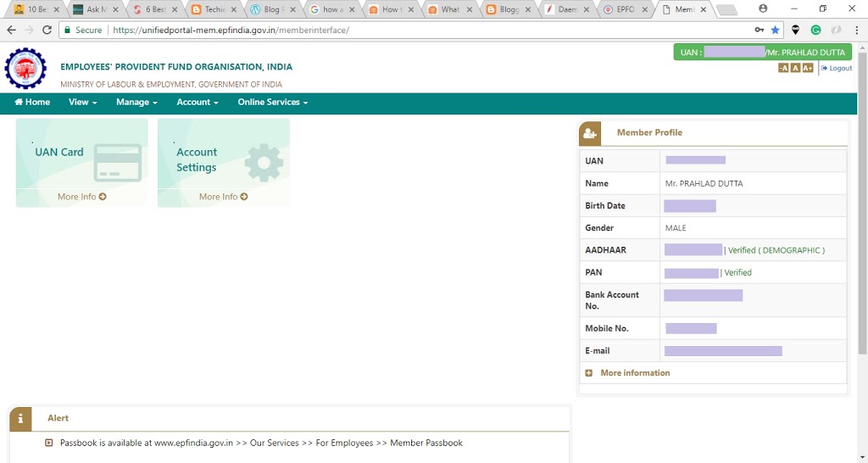Image resolution: width=868 pixels, height=463 pixels.
Task: Click the black shield extension icon
Action: [795, 30]
